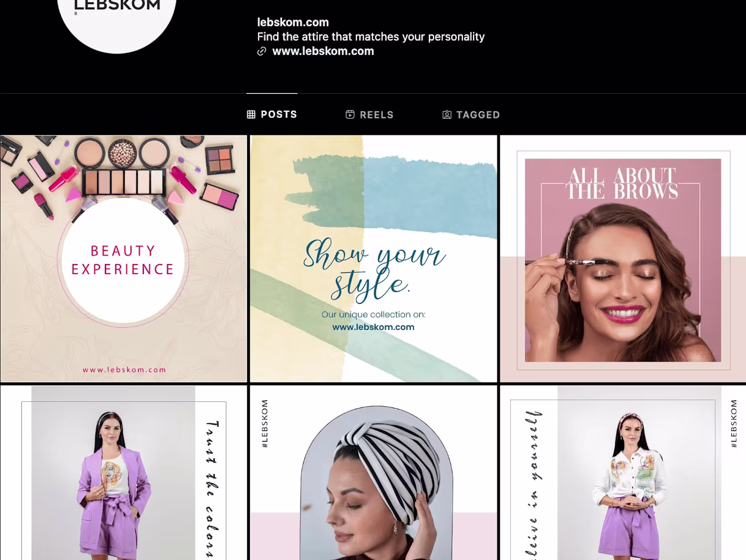Open the www.lebskom.com profile link
The width and height of the screenshot is (746, 560).
coord(323,51)
